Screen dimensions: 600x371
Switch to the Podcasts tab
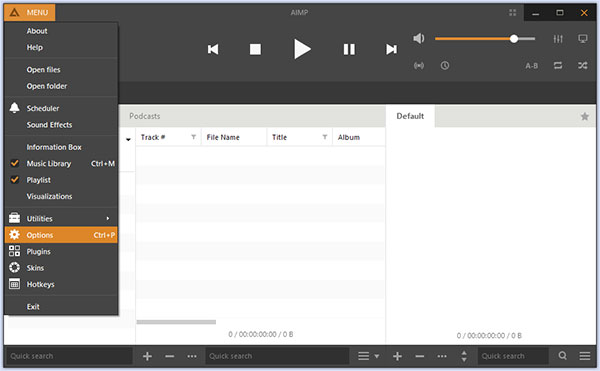coord(145,116)
